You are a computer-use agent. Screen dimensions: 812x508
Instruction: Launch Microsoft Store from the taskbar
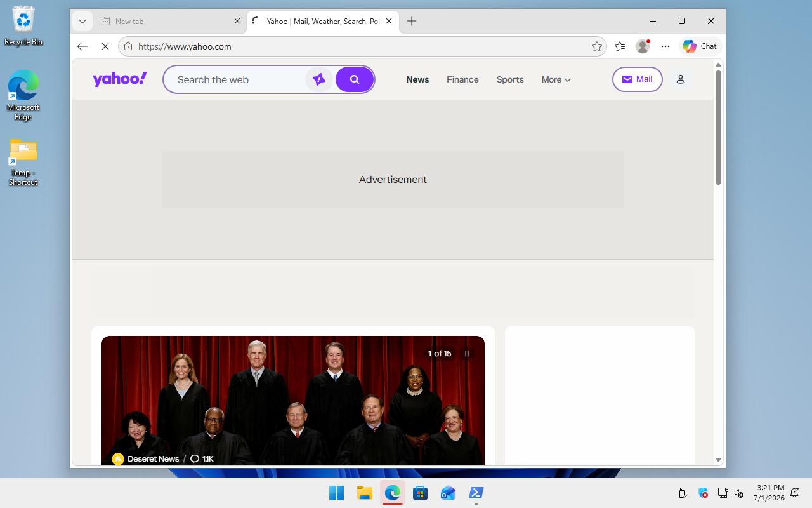[421, 493]
